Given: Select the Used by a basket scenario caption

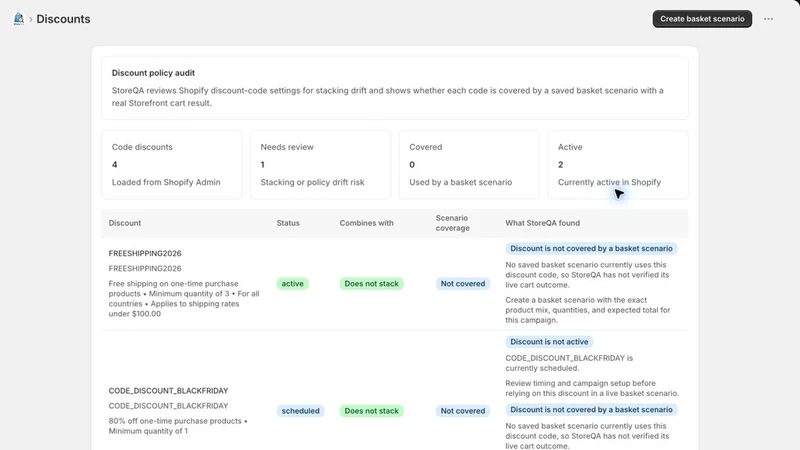Looking at the screenshot, I should pyautogui.click(x=460, y=182).
